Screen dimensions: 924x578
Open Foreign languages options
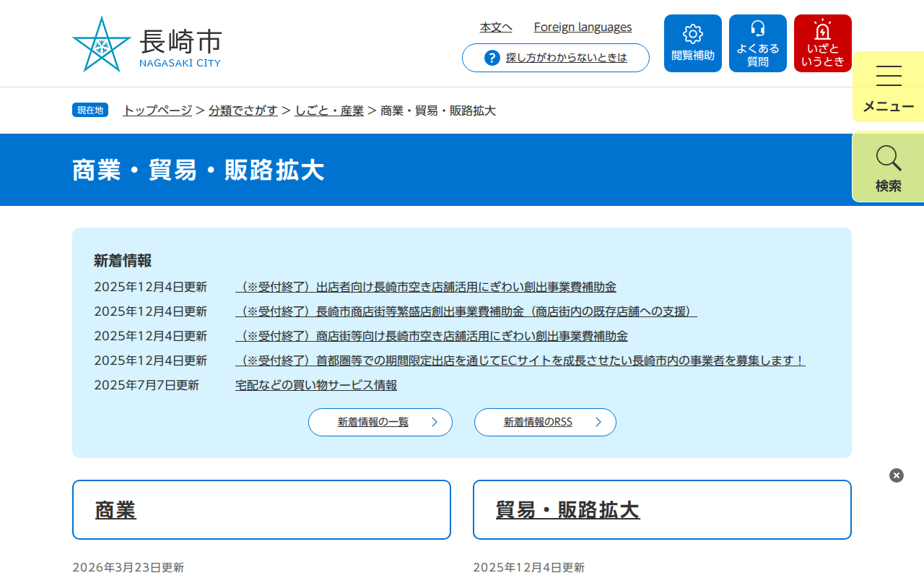[583, 27]
